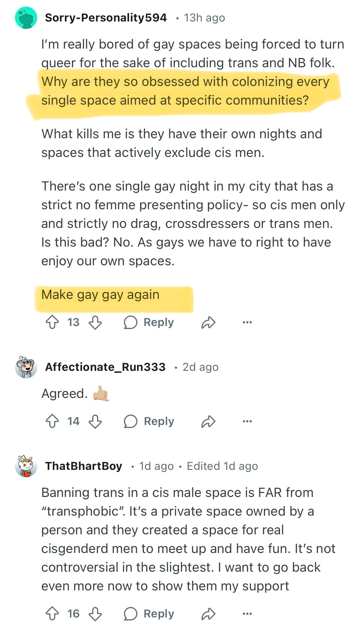Viewport: 364px width, 624px height.
Task: Tap ThatBhartBoy's snoo avatar
Action: click(26, 466)
